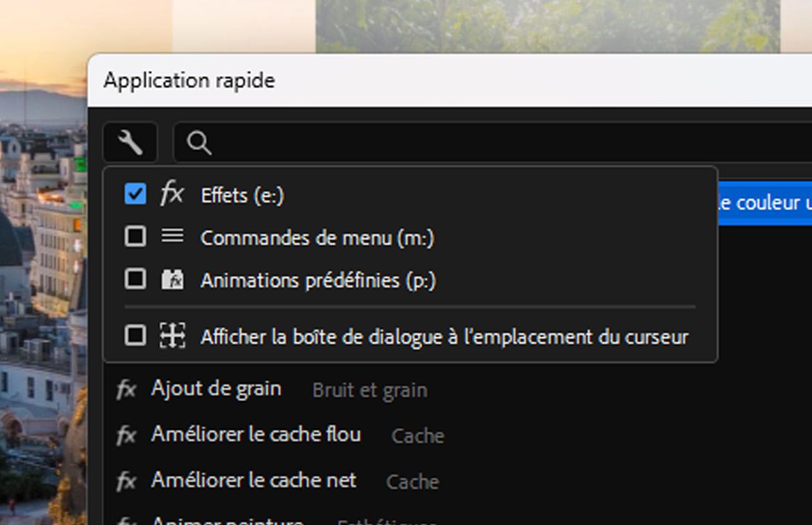Viewport: 812px width, 525px height.
Task: Click the Animations prédéfinies preset icon
Action: (172, 279)
